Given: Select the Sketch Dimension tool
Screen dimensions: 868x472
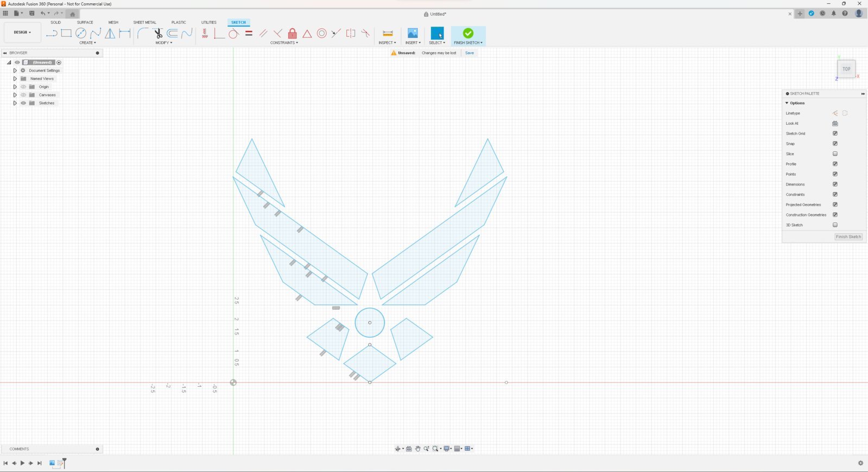Looking at the screenshot, I should (x=125, y=34).
